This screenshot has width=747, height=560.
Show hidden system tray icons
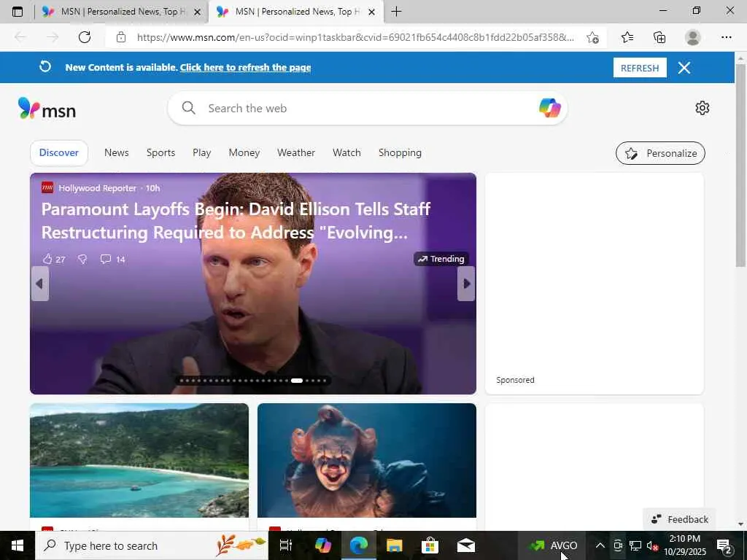click(x=600, y=545)
